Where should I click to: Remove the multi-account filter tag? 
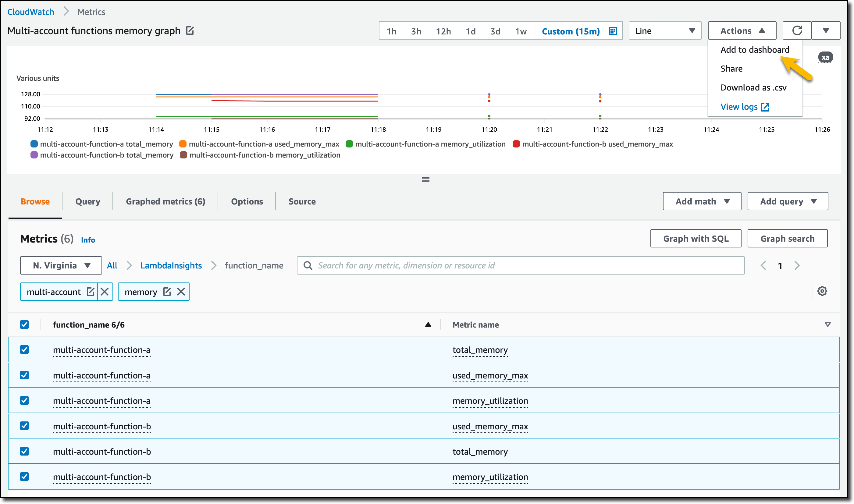click(105, 292)
